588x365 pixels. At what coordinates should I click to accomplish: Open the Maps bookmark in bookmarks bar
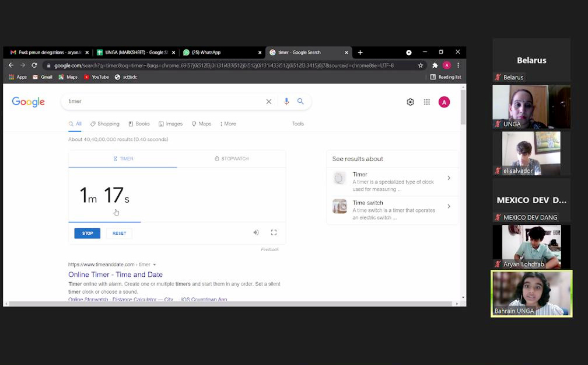click(x=68, y=77)
